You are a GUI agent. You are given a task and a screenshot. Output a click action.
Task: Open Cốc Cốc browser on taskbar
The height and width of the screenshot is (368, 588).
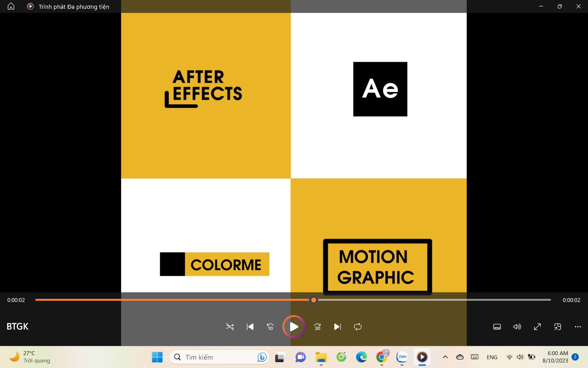click(x=341, y=357)
